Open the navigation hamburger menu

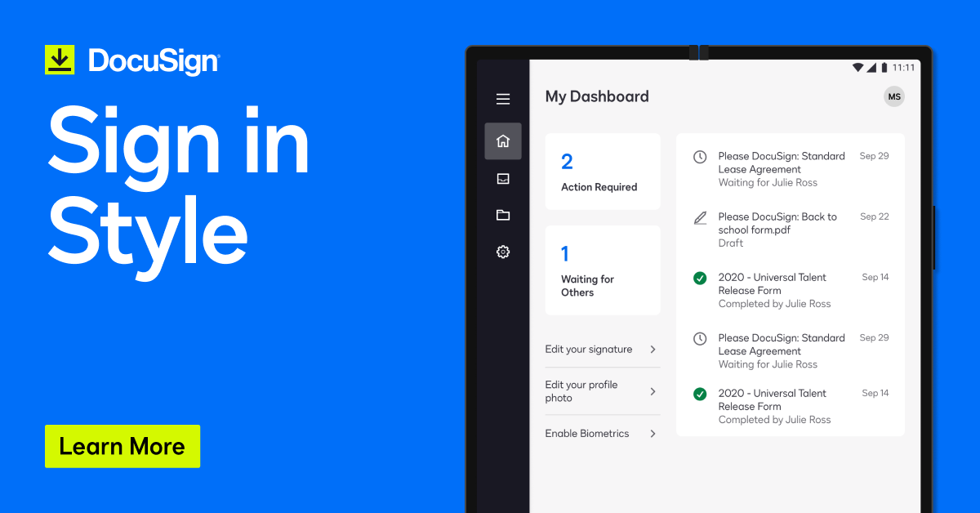(x=503, y=98)
